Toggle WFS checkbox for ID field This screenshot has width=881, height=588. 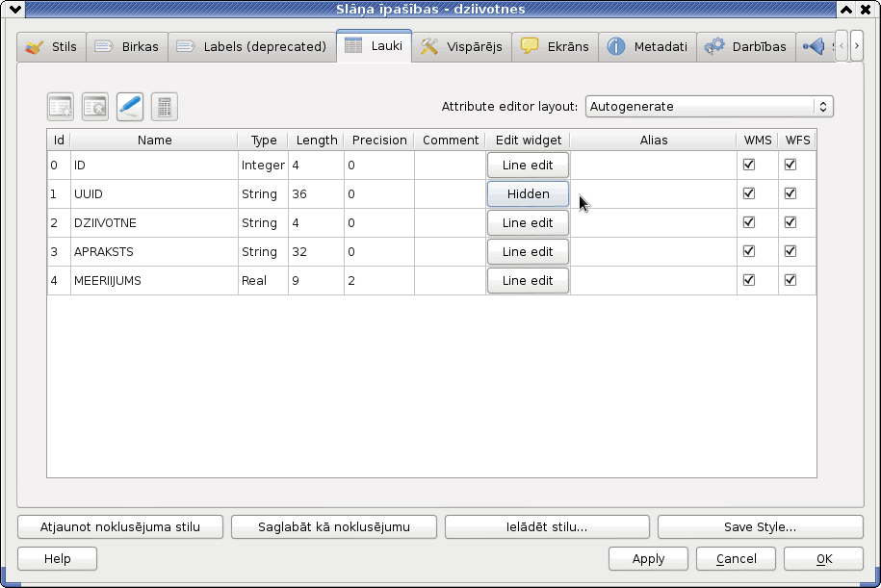tap(790, 165)
